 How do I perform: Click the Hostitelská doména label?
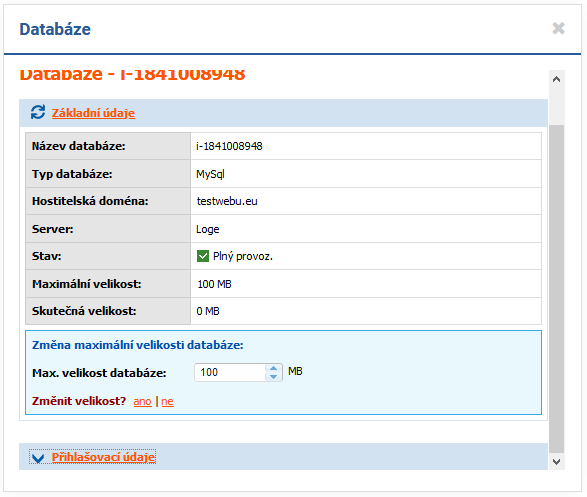click(90, 201)
